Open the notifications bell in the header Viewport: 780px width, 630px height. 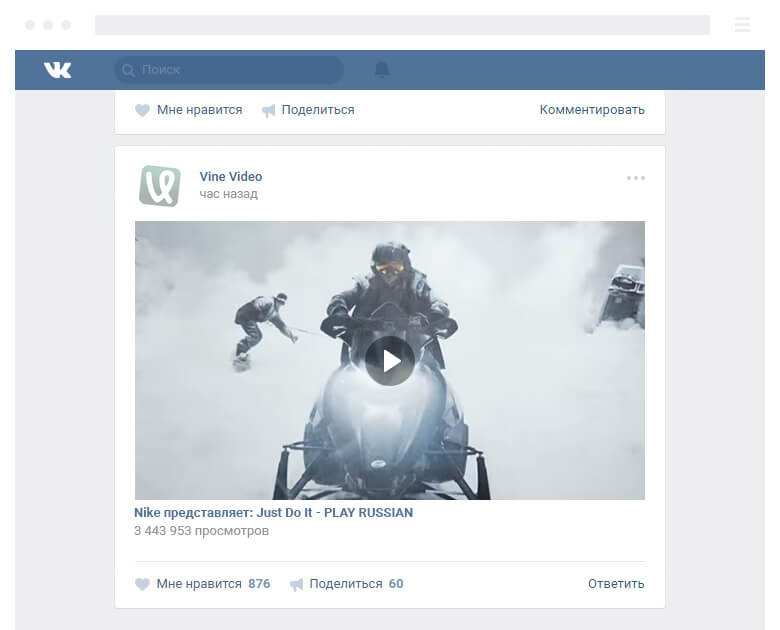pos(382,70)
